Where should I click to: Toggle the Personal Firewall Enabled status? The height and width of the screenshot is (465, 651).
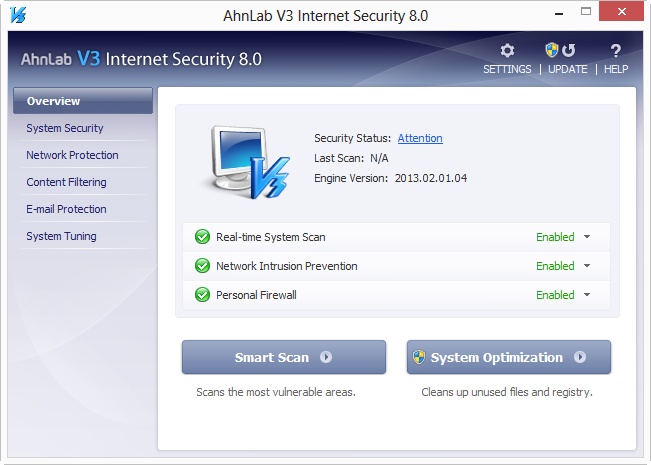coord(555,295)
